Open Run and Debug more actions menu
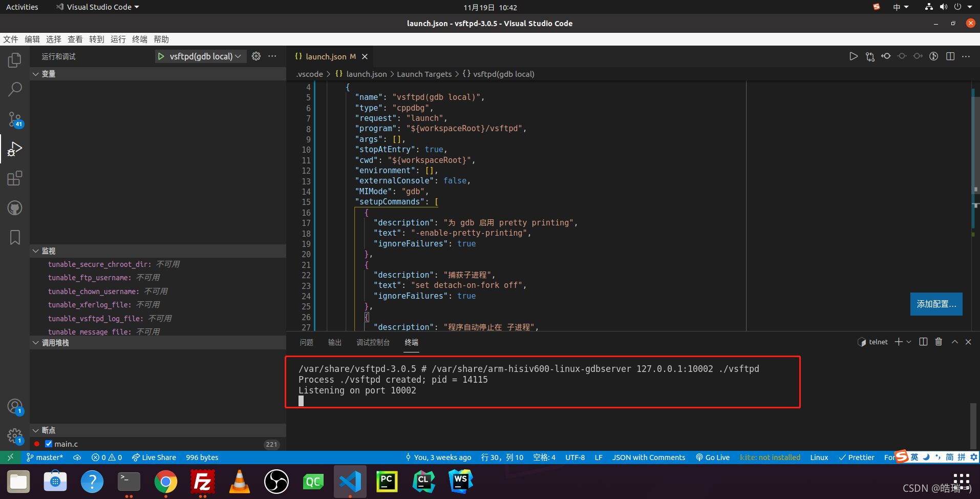The height and width of the screenshot is (499, 980). 272,56
